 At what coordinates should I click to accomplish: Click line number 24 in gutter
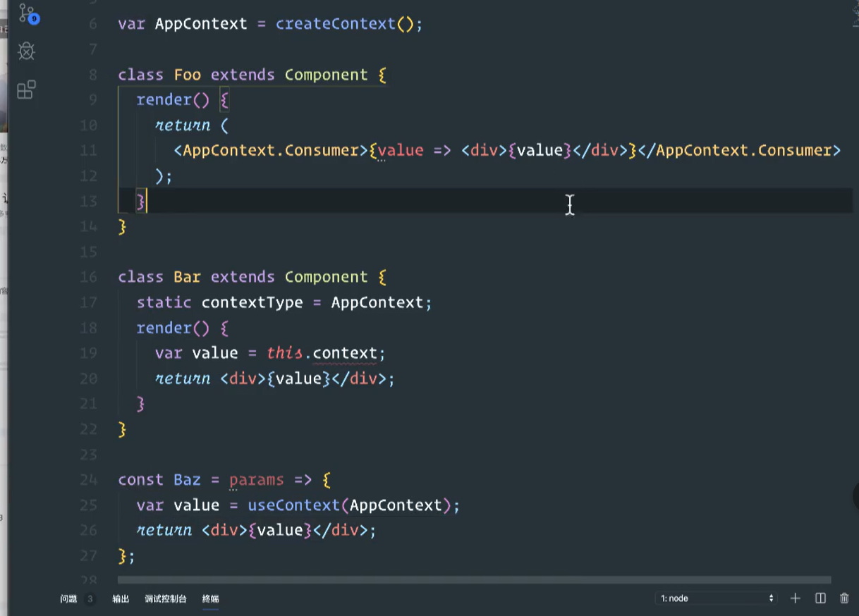pyautogui.click(x=88, y=480)
